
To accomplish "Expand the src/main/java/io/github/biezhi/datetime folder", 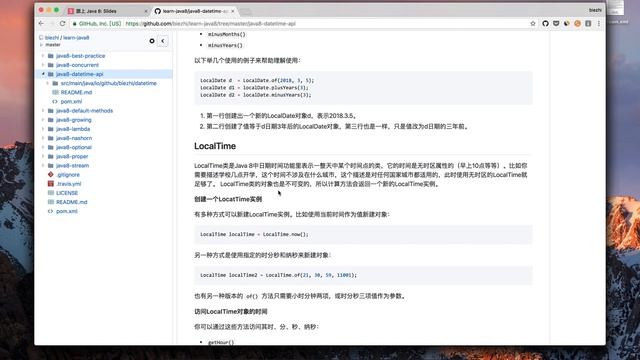I will click(48, 83).
